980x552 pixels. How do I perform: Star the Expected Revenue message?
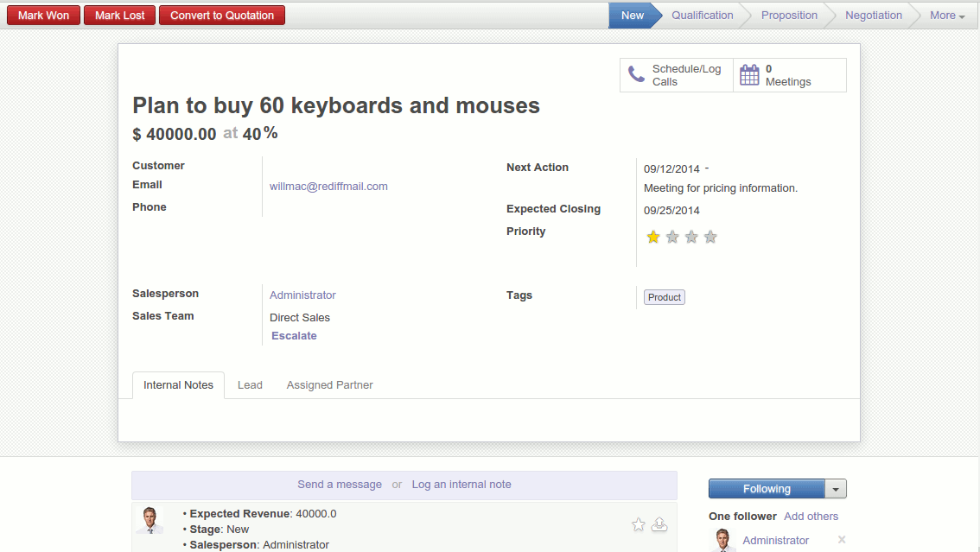coord(639,524)
